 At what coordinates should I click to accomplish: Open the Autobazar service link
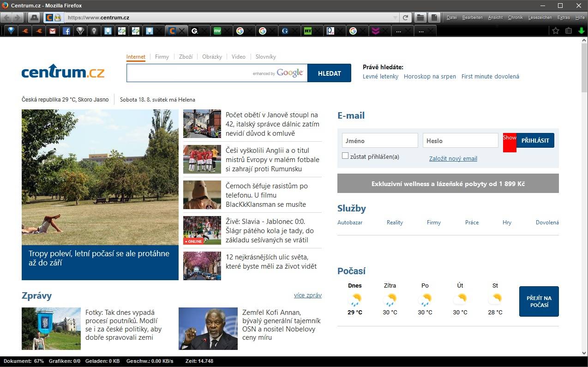[350, 223]
